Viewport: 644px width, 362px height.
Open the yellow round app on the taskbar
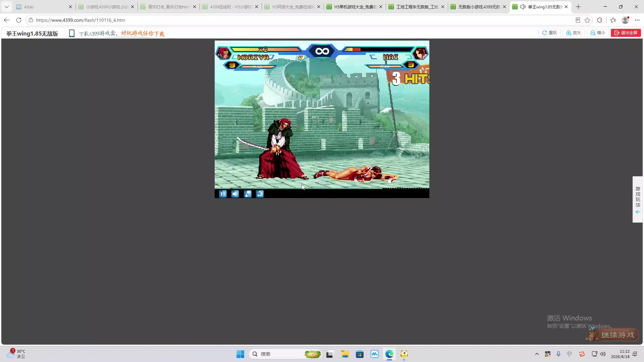tap(404, 354)
